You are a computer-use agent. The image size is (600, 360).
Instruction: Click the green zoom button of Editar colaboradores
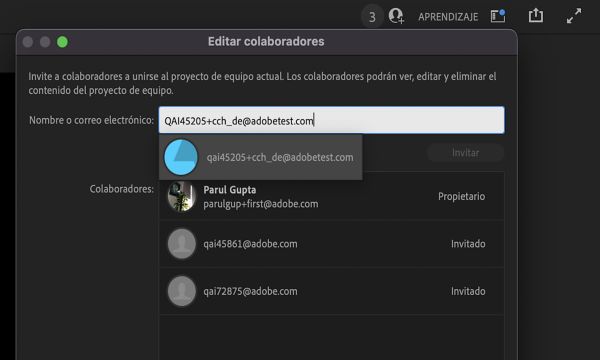point(62,42)
